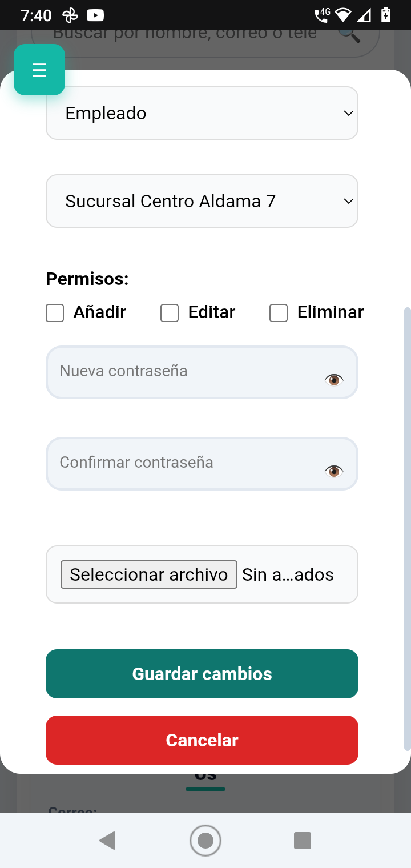Focus the Nueva contraseña input field
411x868 pixels.
(183, 372)
